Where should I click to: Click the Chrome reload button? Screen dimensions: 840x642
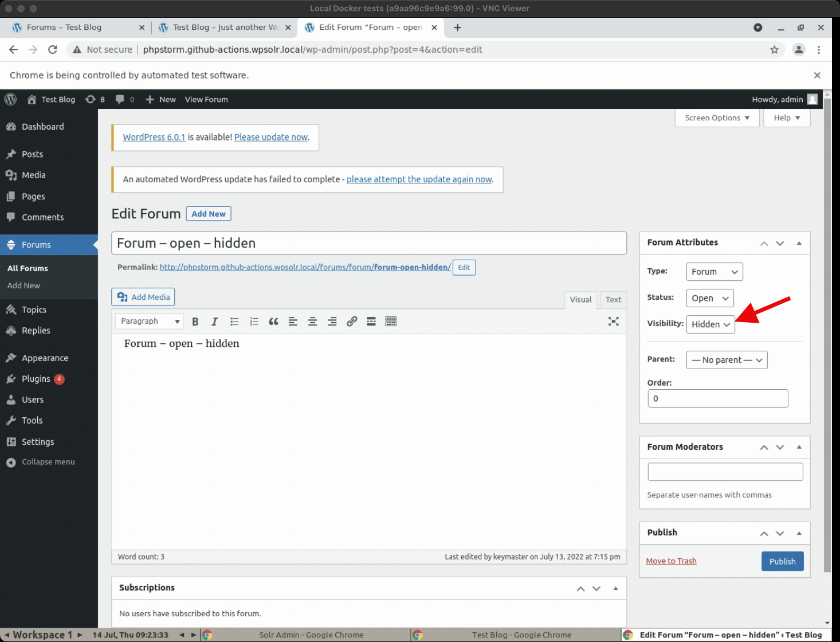point(53,50)
